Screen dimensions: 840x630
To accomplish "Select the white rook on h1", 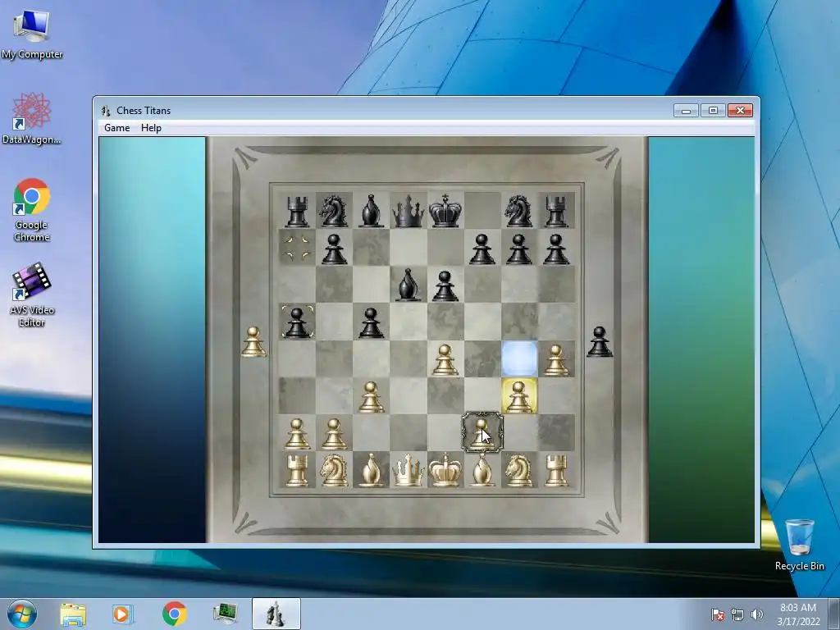I will click(556, 470).
